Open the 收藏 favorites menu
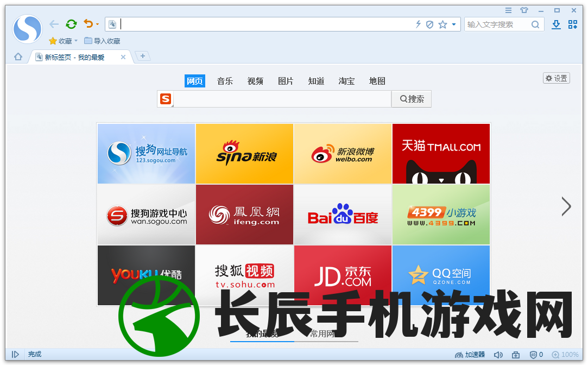 coord(63,41)
